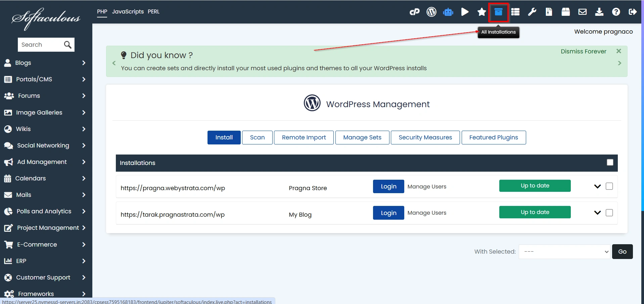This screenshot has height=304, width=644.
Task: Expand the Frameworks category chevron
Action: tap(84, 294)
